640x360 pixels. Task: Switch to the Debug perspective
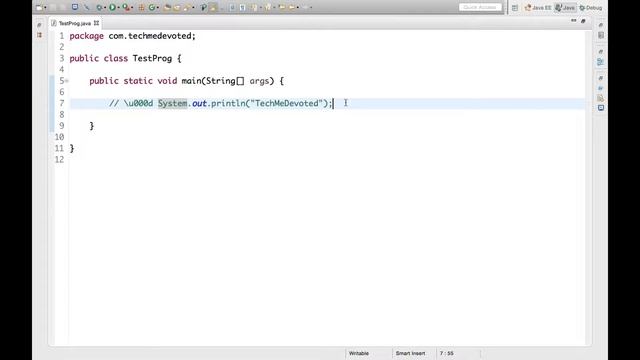(x=591, y=8)
